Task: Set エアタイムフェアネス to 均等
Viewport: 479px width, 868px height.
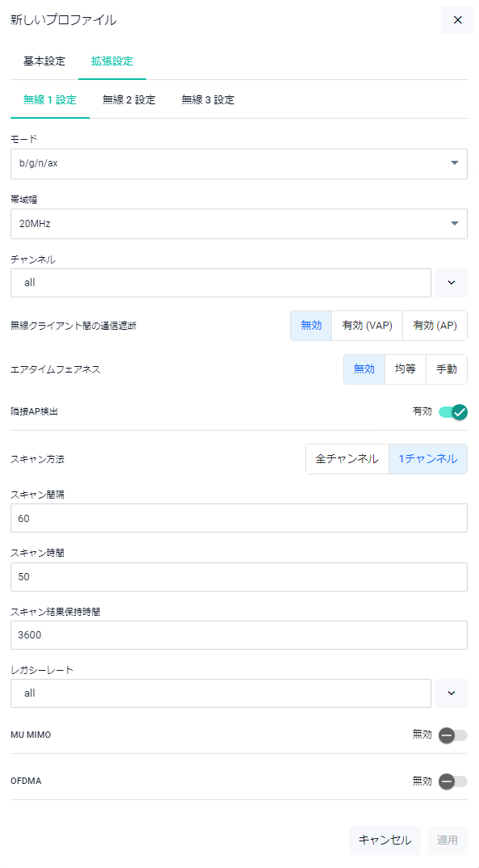Action: (405, 369)
